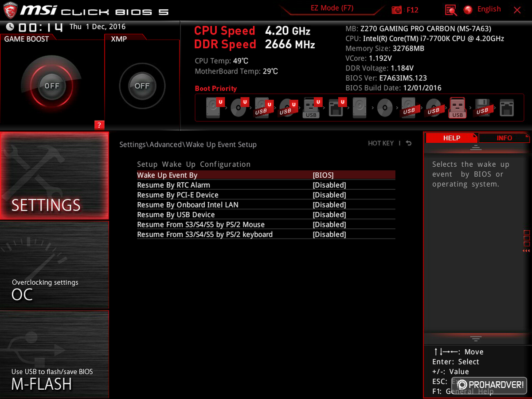Switch to the INFO tab

(505, 138)
